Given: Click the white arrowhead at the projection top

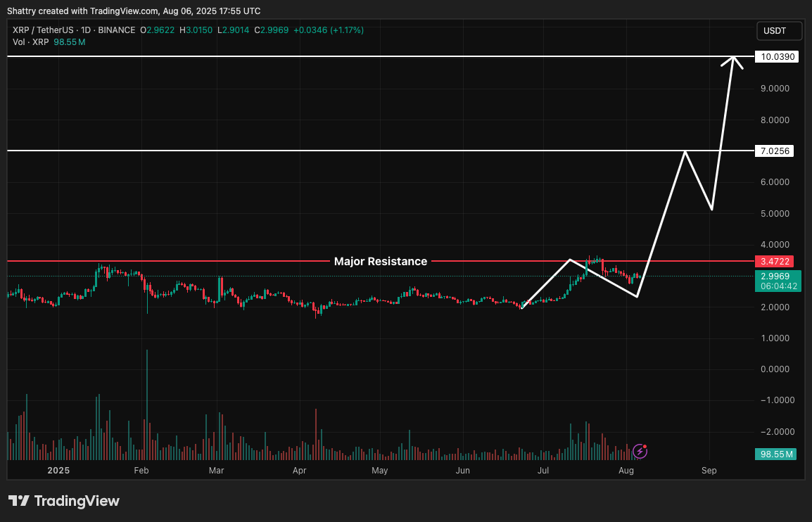Looking at the screenshot, I should coord(733,61).
